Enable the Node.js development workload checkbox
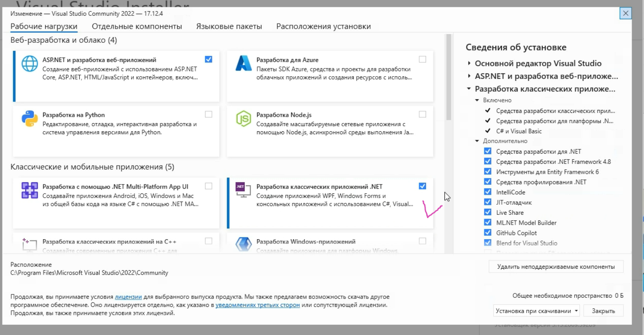Viewport: 644px width, 335px height. point(423,114)
